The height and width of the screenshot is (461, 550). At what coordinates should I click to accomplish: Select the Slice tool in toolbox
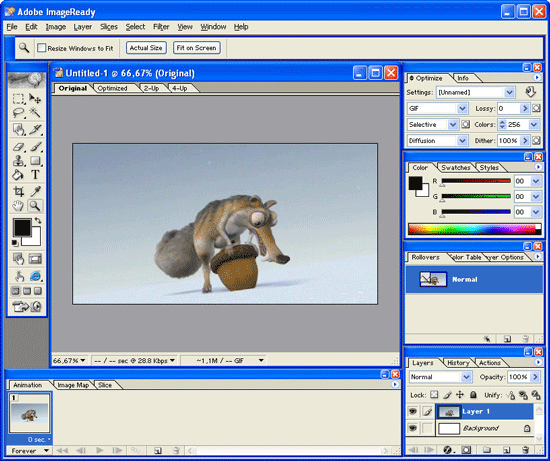tap(35, 129)
